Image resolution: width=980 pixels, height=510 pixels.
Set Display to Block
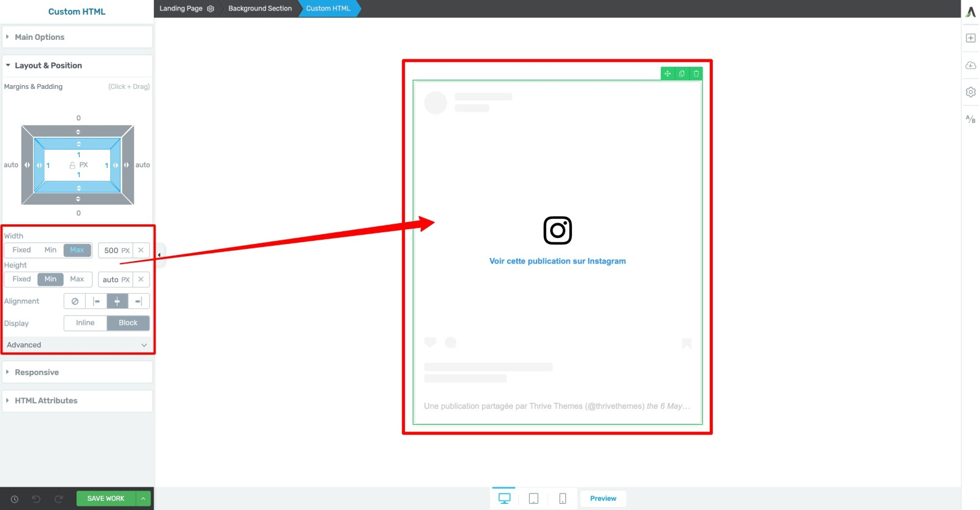[x=128, y=323]
